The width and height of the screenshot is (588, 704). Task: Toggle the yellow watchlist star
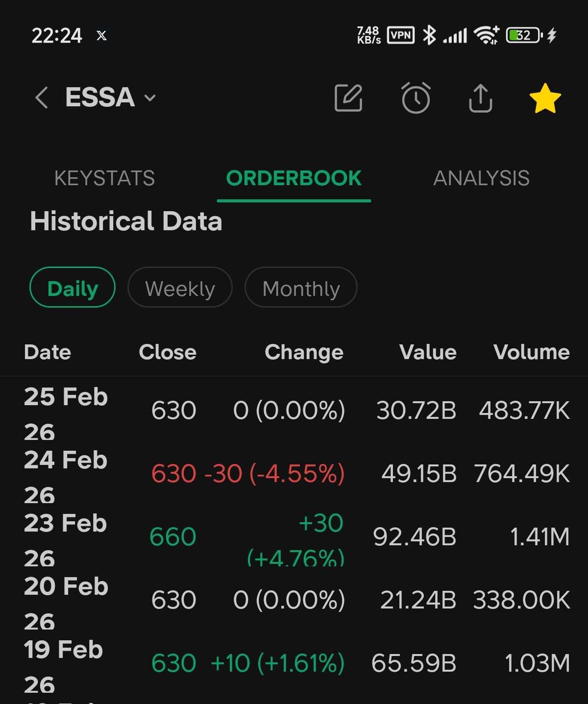click(545, 98)
